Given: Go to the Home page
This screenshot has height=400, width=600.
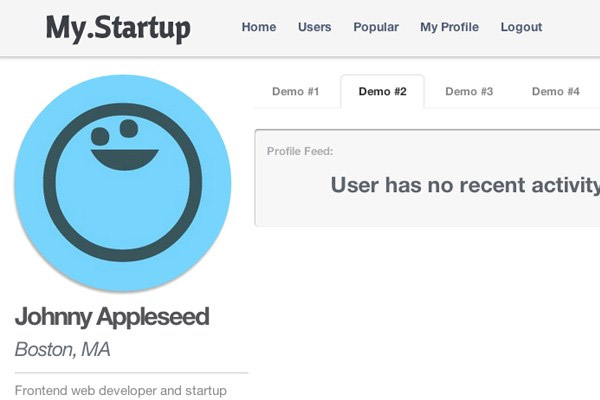Looking at the screenshot, I should click(x=259, y=27).
